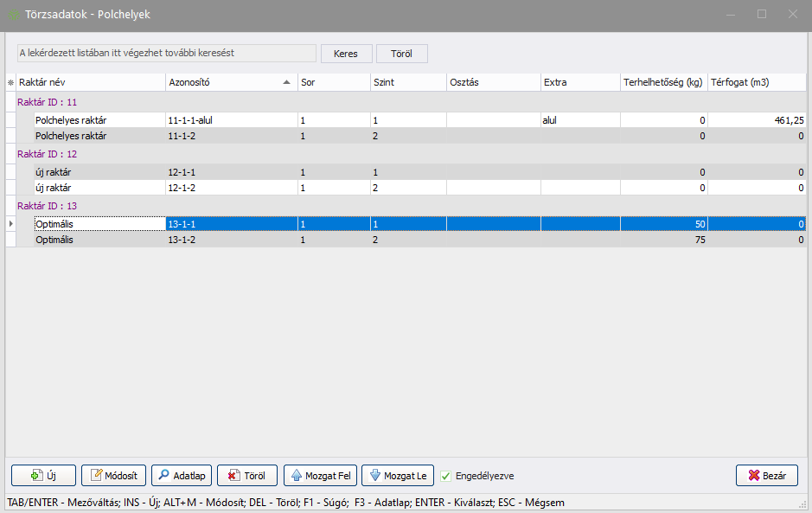Image resolution: width=812 pixels, height=513 pixels.
Task: Sort by the Raktár név column header
Action: pos(86,83)
